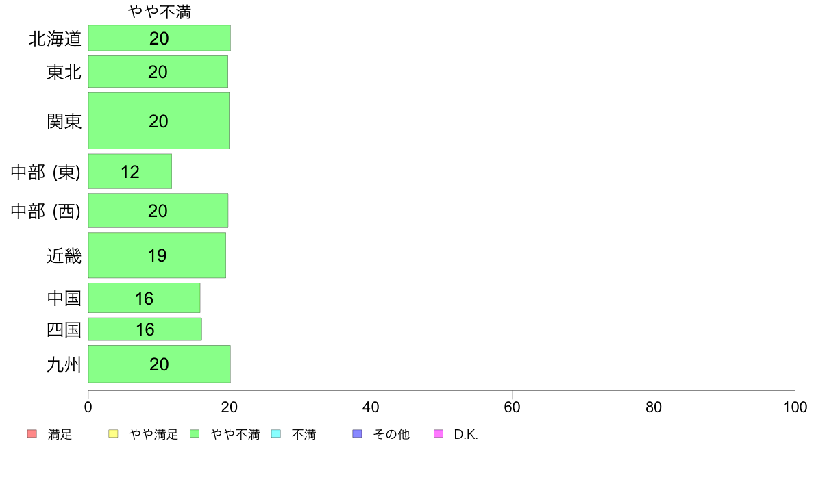Select the 近畿 bar showing 19
Viewport: 814px width, 504px height.
click(x=157, y=255)
